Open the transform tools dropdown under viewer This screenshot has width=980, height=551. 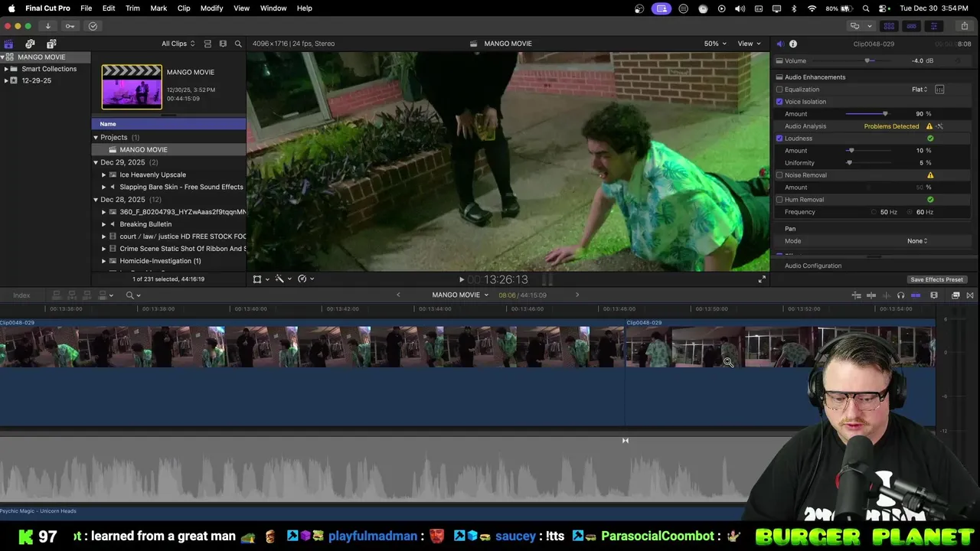[261, 279]
